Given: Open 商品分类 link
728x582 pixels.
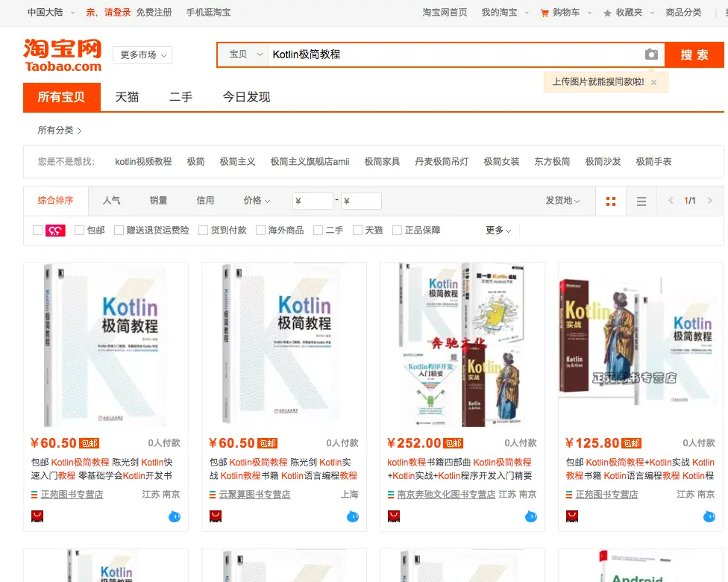Looking at the screenshot, I should click(x=683, y=13).
